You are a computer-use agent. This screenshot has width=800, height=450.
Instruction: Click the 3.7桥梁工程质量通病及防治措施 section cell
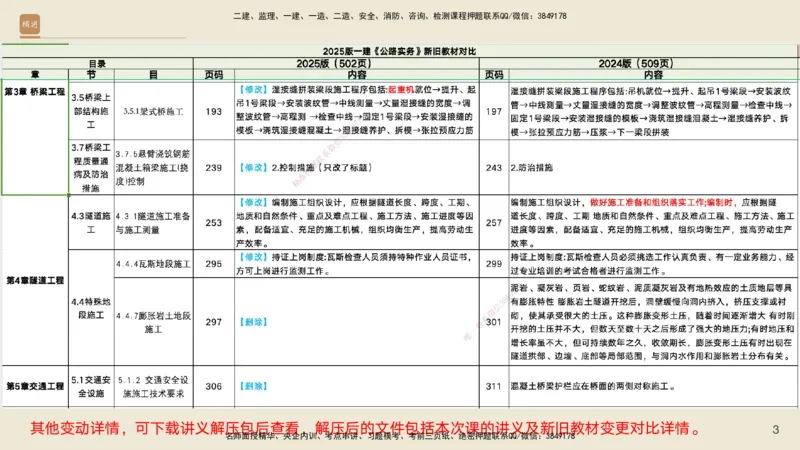[x=91, y=167]
